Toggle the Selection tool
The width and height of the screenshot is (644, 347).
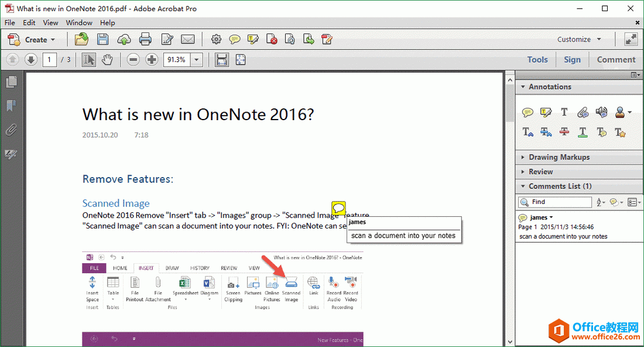(x=89, y=59)
